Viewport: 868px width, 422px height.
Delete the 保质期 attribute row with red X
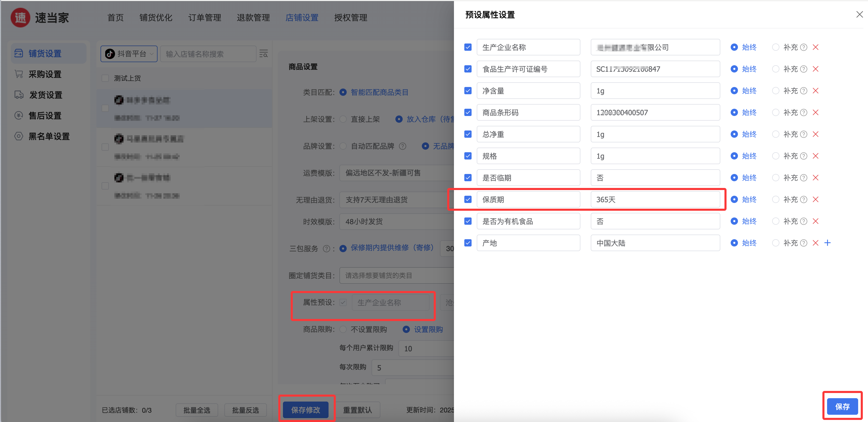point(815,199)
